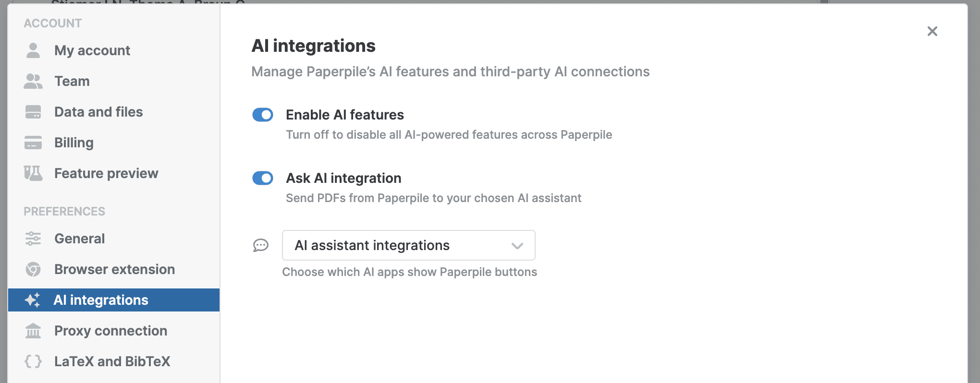Open Browser extension preferences
Viewport: 980px width, 383px height.
tap(114, 269)
